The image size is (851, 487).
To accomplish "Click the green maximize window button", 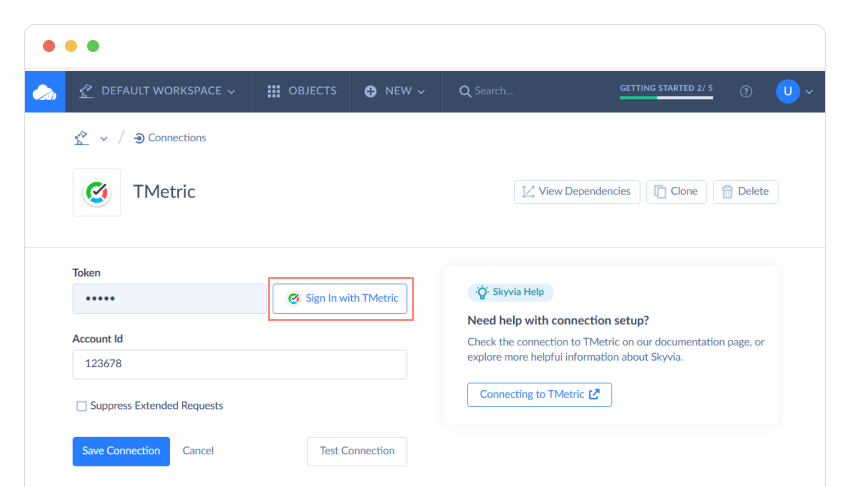I will (x=93, y=46).
